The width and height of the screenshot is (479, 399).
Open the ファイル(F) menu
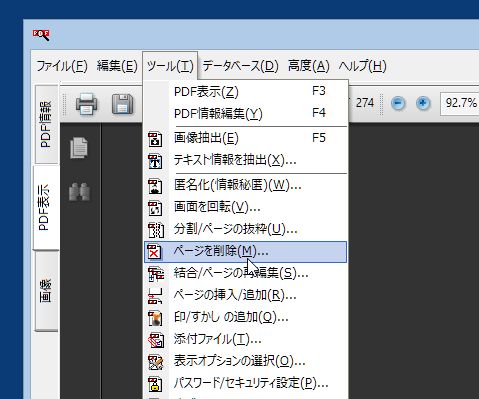pos(62,66)
